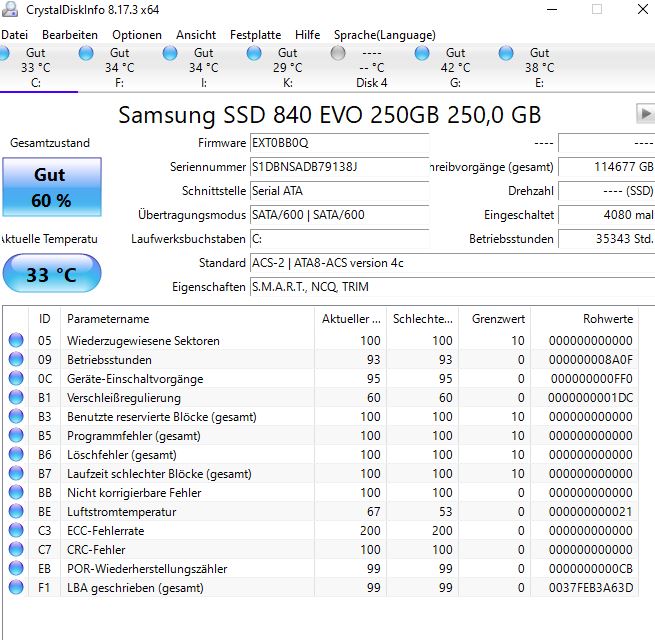
Task: Click status orb for Wiederzugewiesene Sektoren
Action: [16, 340]
